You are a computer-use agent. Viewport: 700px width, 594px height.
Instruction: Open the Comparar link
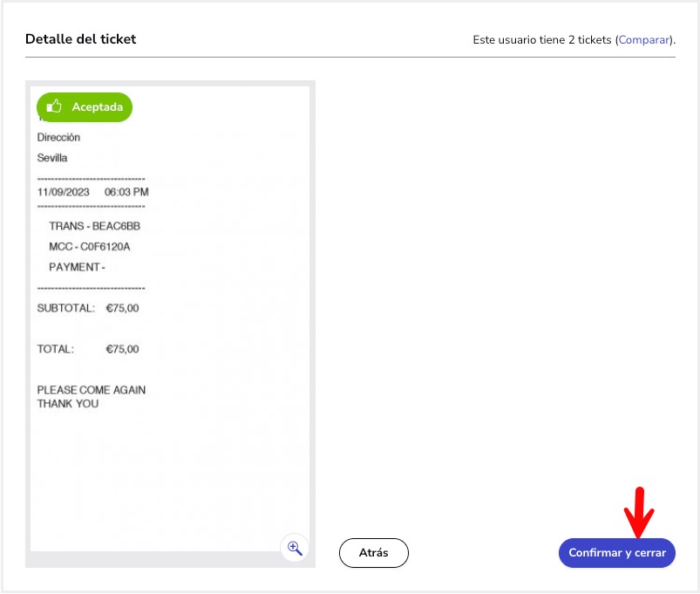[644, 40]
